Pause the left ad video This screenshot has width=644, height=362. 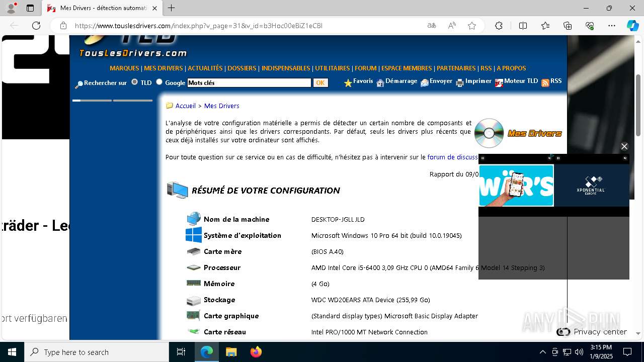coord(482,158)
